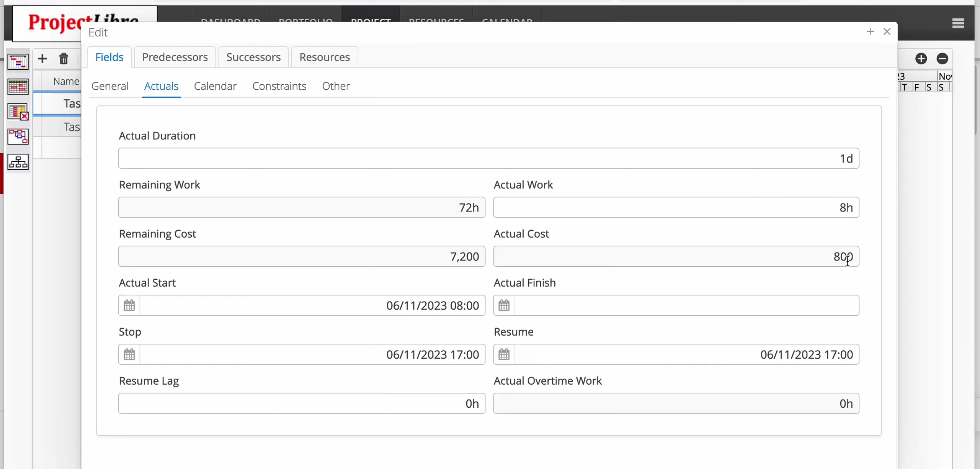The height and width of the screenshot is (469, 980).
Task: Switch to the Resources tab
Action: click(325, 57)
